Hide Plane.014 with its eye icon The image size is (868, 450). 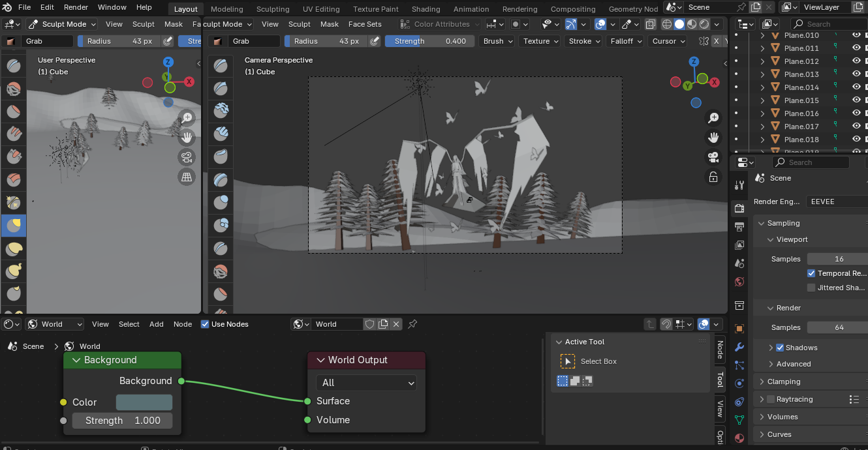tap(856, 87)
